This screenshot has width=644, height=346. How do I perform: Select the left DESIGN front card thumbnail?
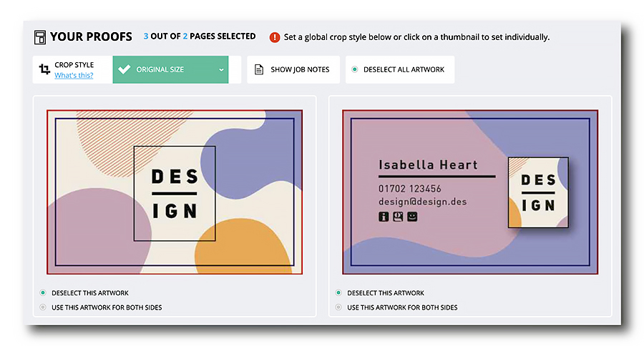175,192
